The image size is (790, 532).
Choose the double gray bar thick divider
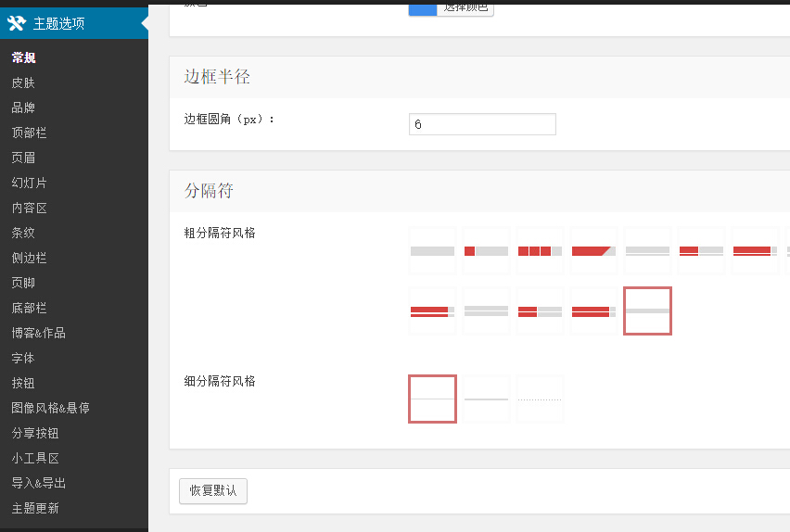coord(486,311)
